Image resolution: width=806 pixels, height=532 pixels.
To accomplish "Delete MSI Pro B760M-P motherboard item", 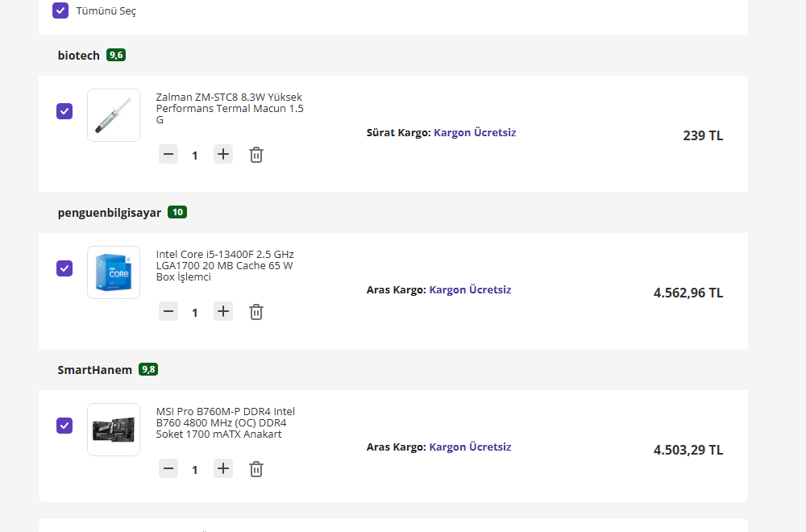I will click(256, 469).
